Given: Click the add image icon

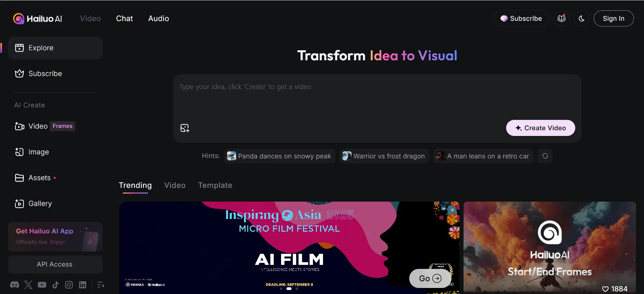Looking at the screenshot, I should click(x=185, y=128).
